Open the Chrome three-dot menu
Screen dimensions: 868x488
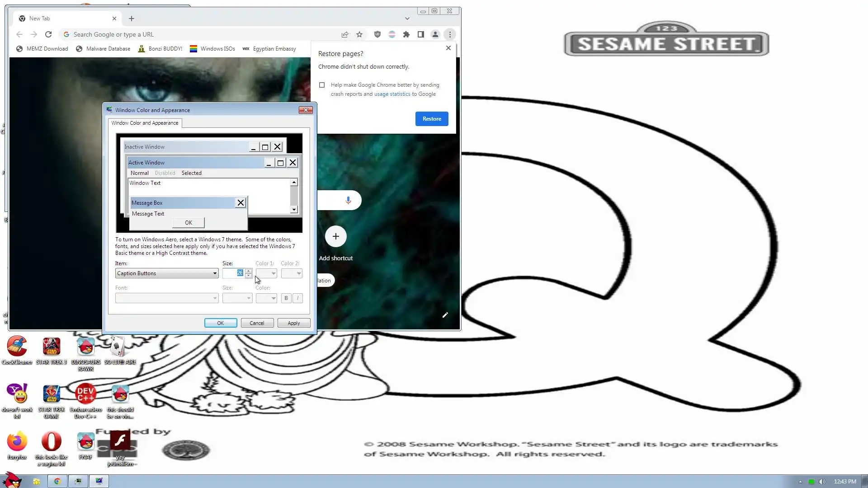pyautogui.click(x=450, y=34)
